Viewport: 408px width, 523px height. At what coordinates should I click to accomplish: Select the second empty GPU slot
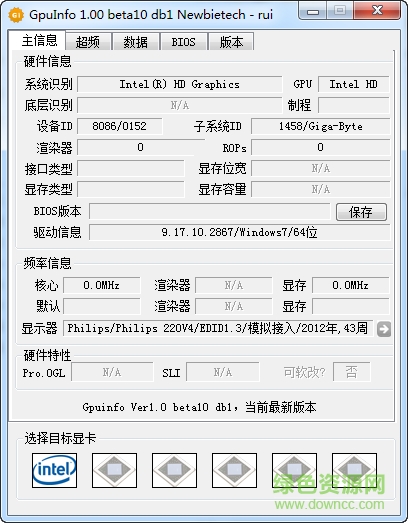point(114,470)
